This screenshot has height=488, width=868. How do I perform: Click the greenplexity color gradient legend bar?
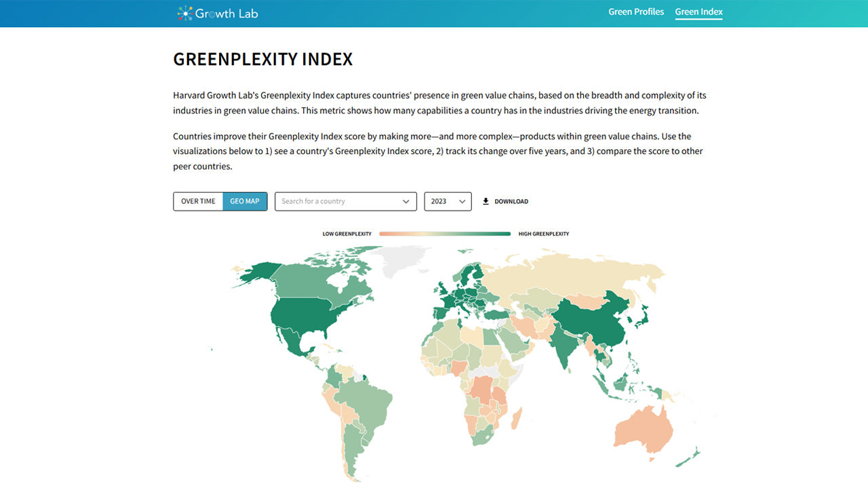(x=445, y=234)
